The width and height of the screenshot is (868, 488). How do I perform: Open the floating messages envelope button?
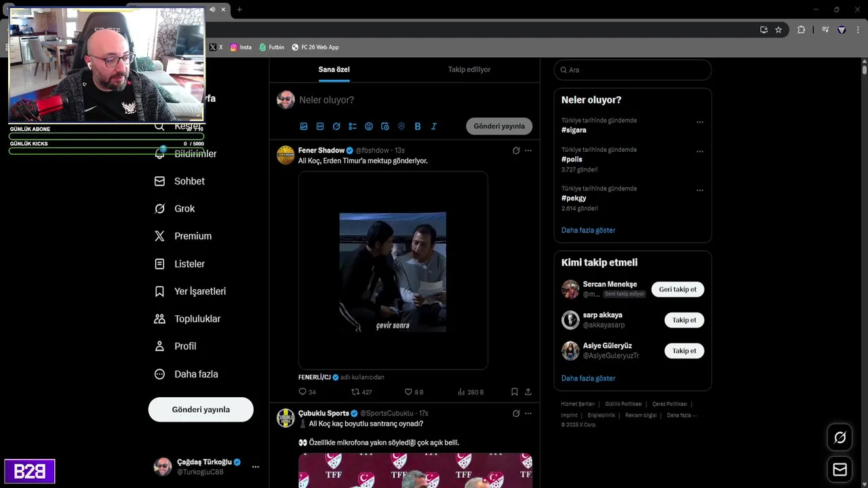pos(840,469)
